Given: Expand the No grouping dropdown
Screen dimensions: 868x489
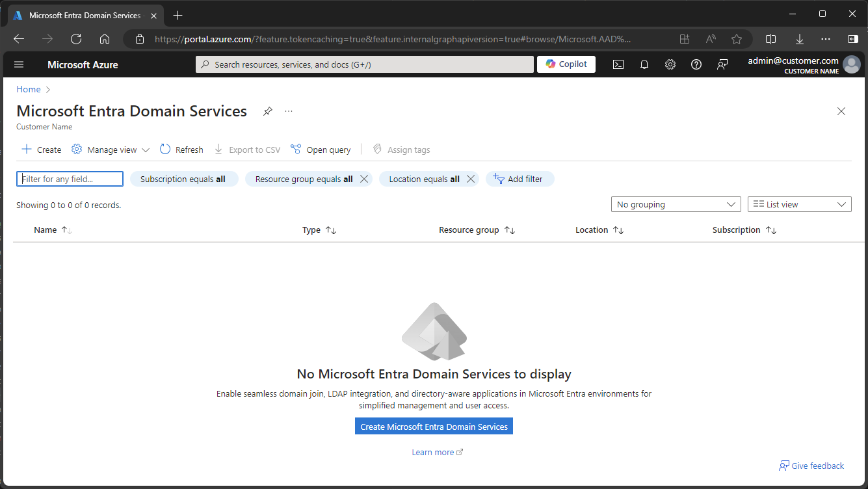Looking at the screenshot, I should (x=676, y=204).
